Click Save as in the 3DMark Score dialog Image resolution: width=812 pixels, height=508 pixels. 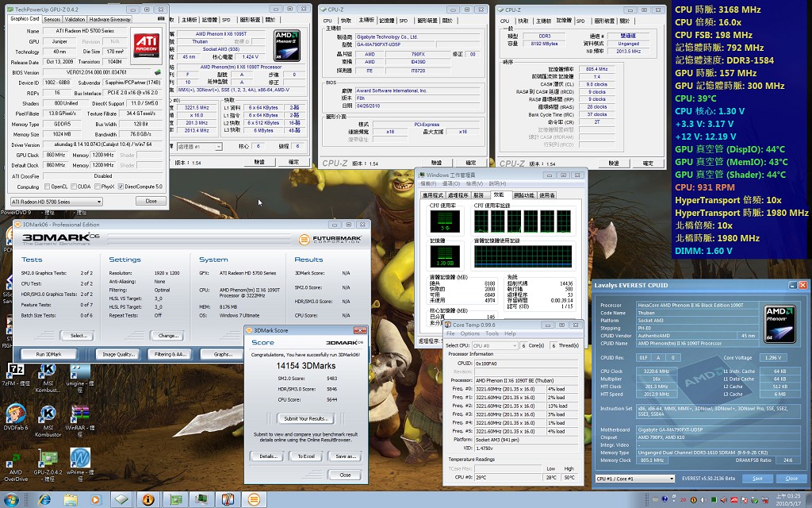pyautogui.click(x=346, y=456)
